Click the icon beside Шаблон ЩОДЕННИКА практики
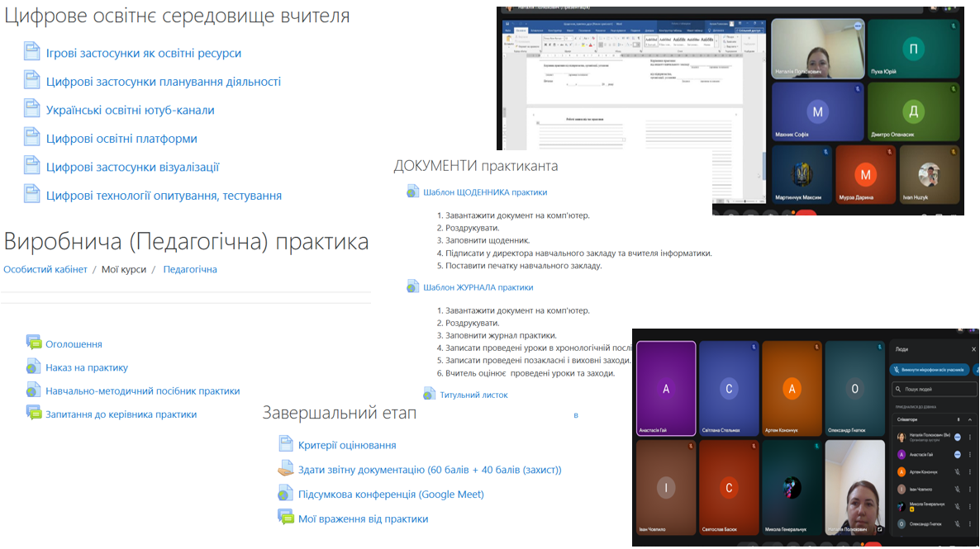The width and height of the screenshot is (980, 549). pyautogui.click(x=413, y=192)
